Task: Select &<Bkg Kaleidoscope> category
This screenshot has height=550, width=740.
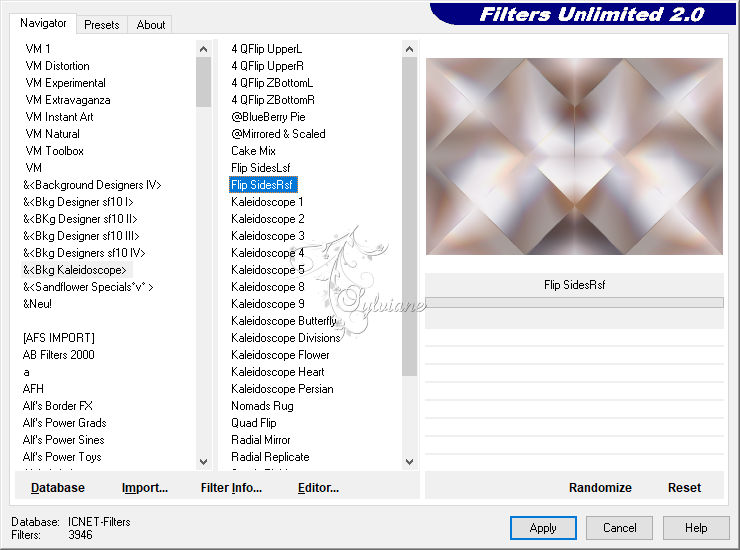Action: (75, 270)
